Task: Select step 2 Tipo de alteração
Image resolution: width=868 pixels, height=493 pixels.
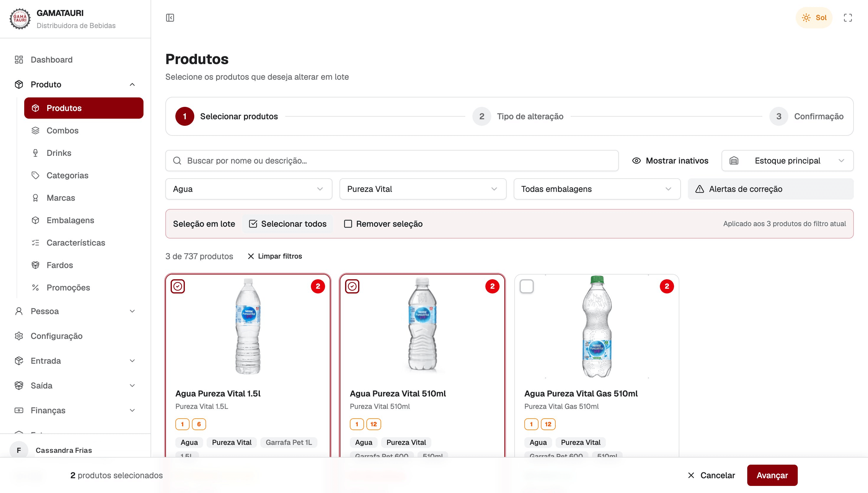Action: pyautogui.click(x=518, y=117)
